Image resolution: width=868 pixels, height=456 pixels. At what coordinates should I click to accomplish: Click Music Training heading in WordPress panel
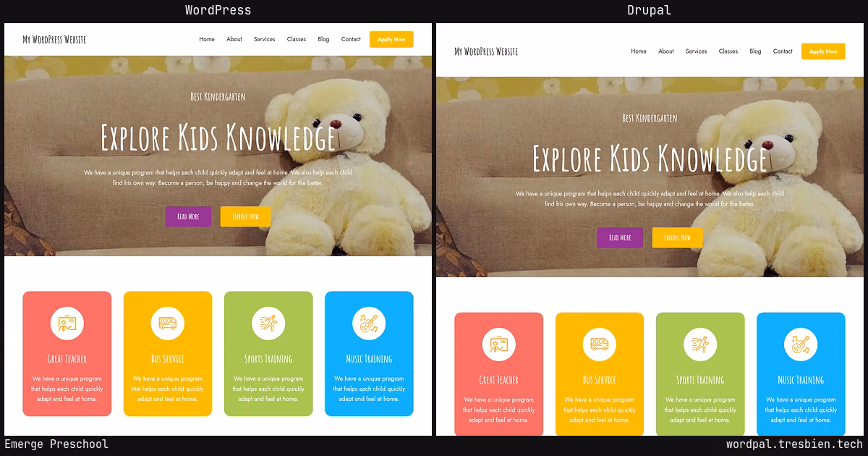coord(369,358)
